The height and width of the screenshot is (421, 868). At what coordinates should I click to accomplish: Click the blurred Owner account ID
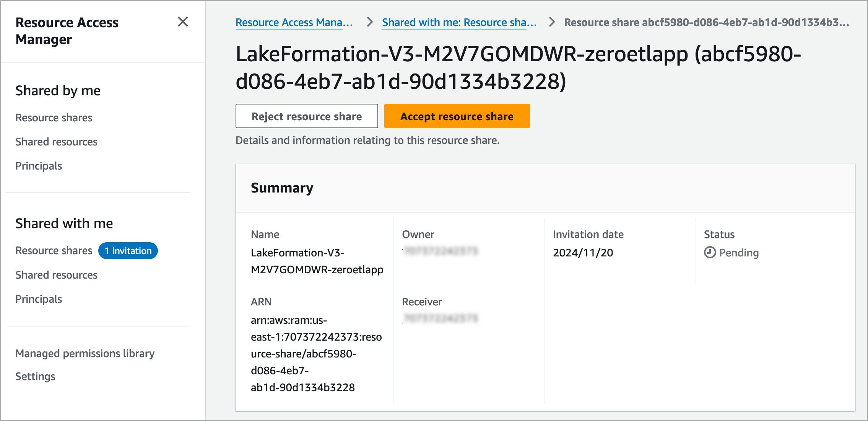tap(441, 251)
